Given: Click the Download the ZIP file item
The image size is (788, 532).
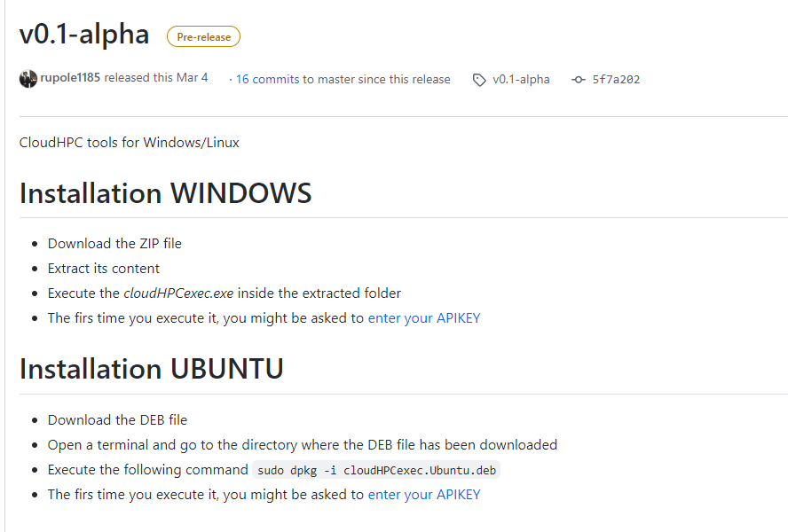Looking at the screenshot, I should tap(114, 244).
